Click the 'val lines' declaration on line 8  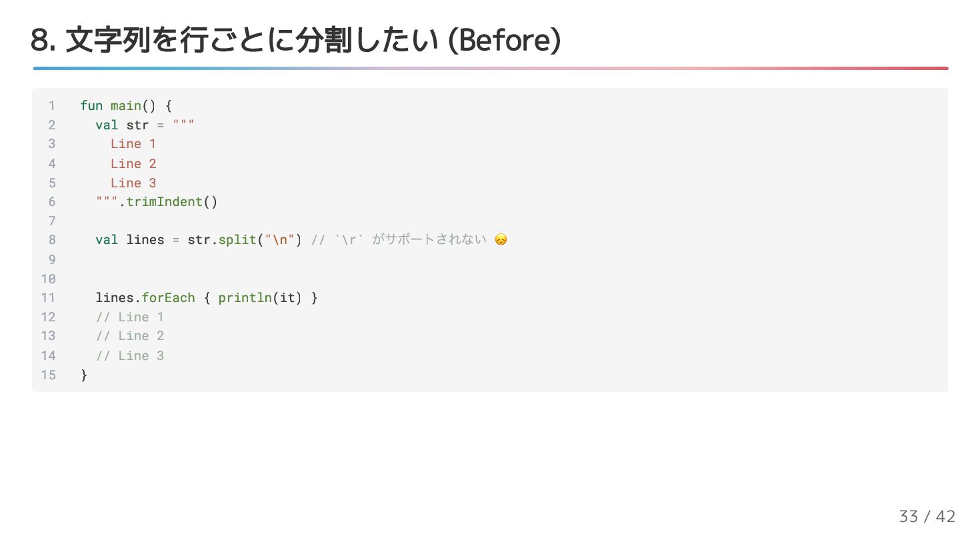[x=130, y=239]
